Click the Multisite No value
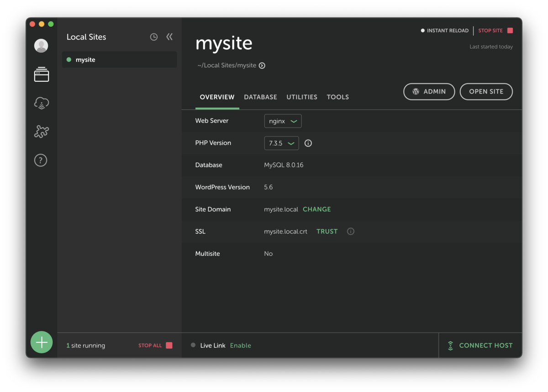 [x=268, y=254]
